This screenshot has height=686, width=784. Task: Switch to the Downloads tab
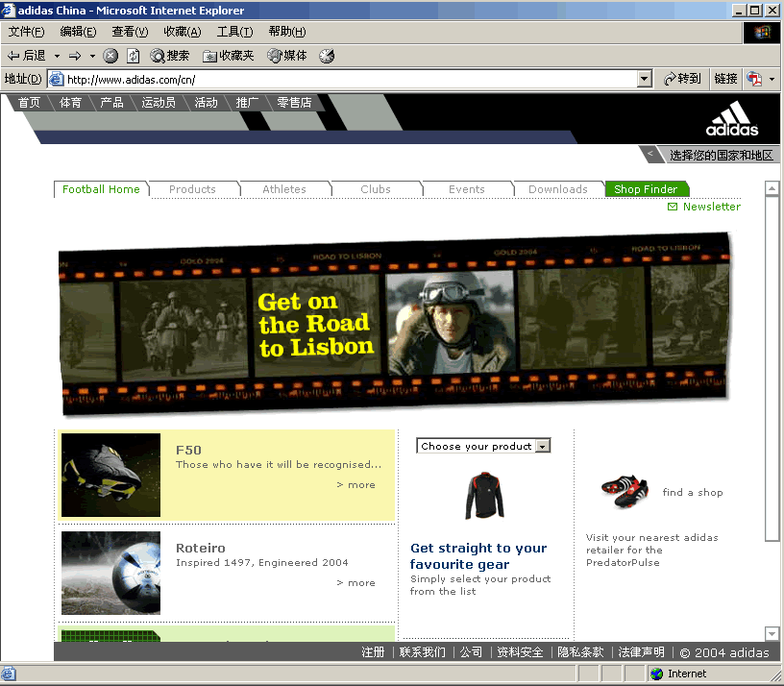tap(558, 189)
